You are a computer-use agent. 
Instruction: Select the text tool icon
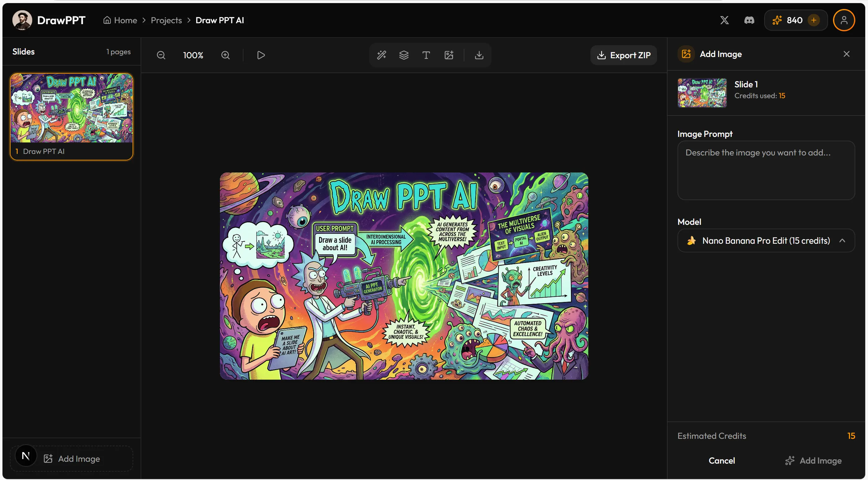pos(426,55)
